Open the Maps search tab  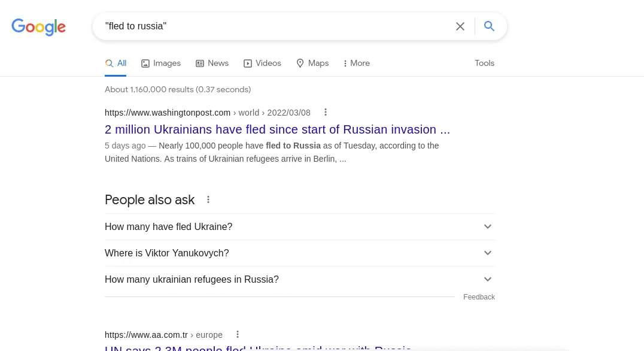coord(312,63)
